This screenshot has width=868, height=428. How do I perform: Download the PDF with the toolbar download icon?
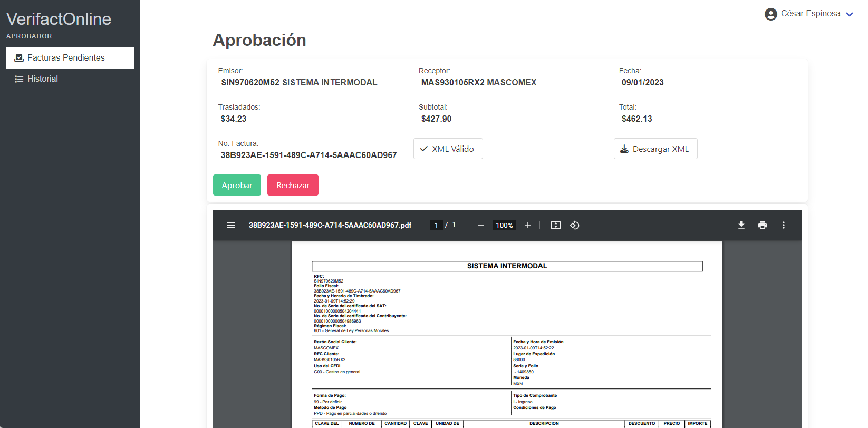[x=741, y=225]
